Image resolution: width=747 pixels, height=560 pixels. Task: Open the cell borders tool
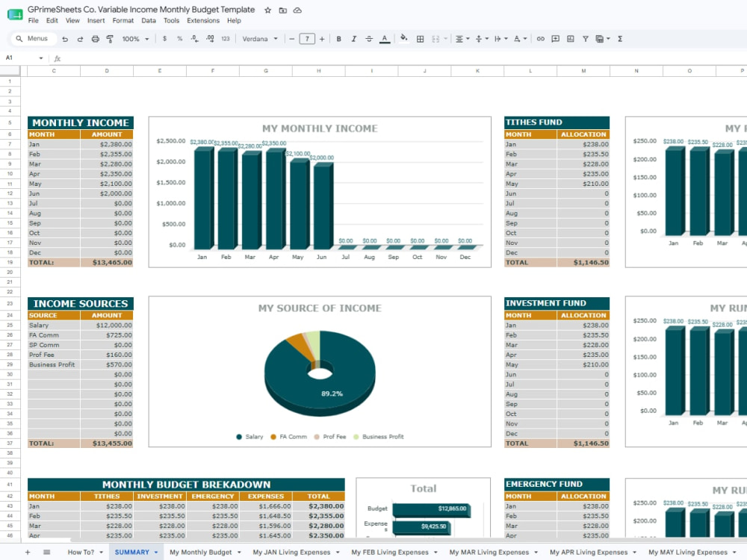(x=420, y=39)
